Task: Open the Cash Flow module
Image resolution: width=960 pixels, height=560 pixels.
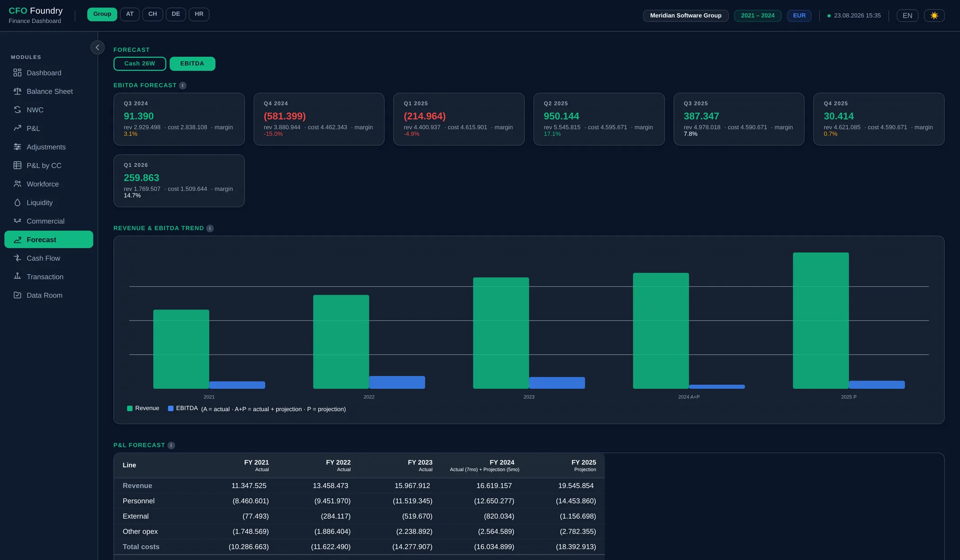Action: click(49, 258)
